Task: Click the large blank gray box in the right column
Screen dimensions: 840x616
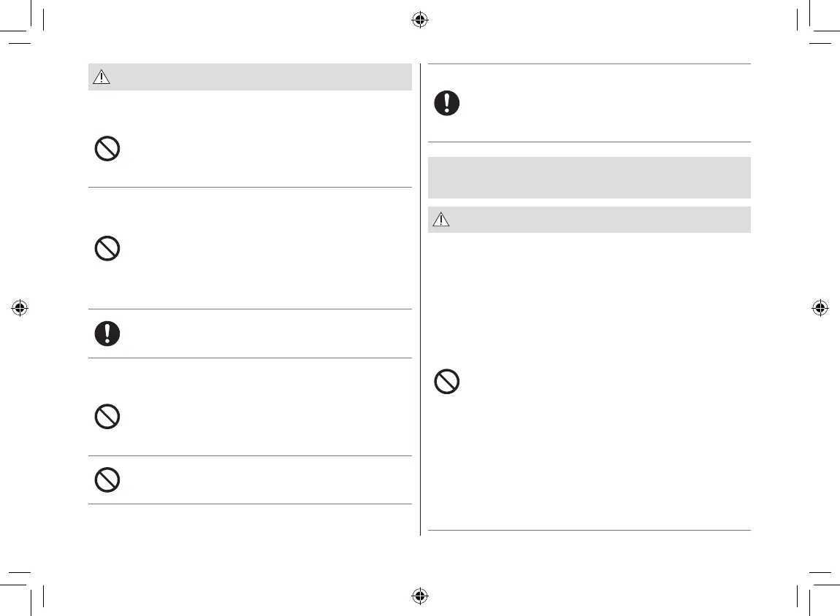Action: click(589, 177)
